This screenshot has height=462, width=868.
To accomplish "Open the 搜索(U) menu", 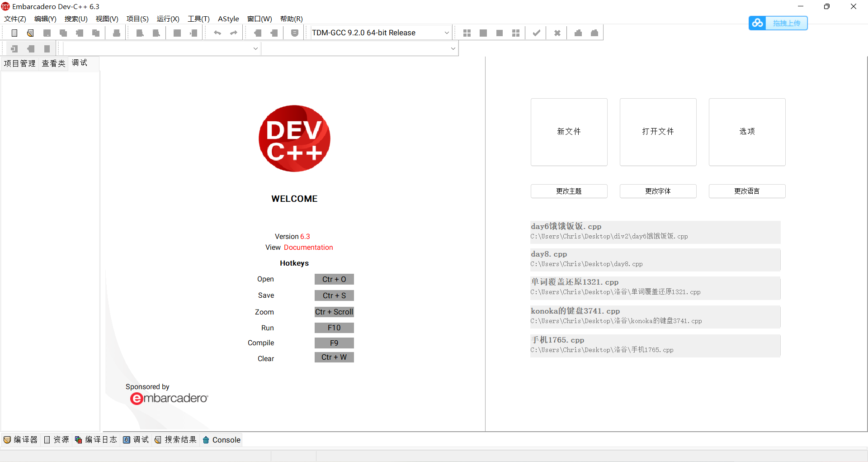I will coord(76,19).
